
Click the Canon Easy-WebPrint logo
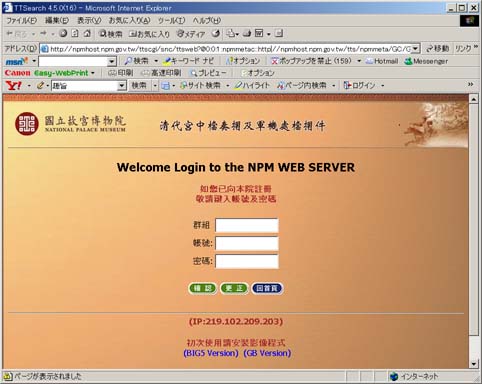coord(47,73)
